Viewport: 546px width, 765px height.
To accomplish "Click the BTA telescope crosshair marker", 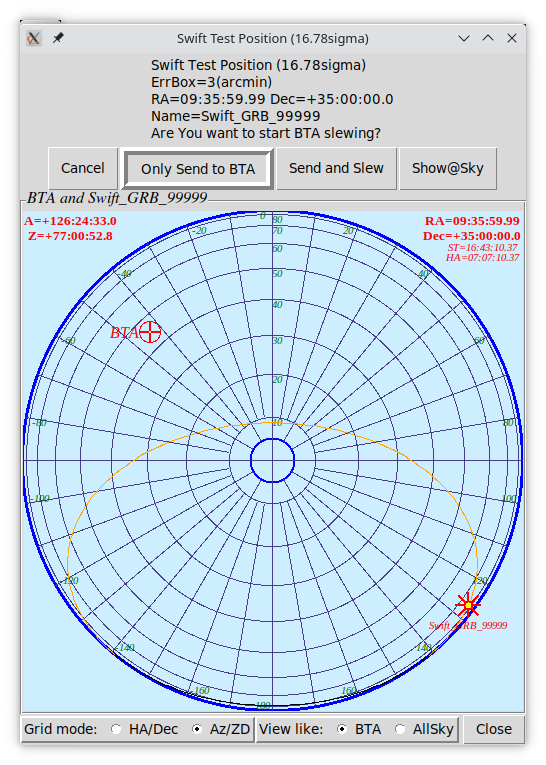I will [x=150, y=332].
